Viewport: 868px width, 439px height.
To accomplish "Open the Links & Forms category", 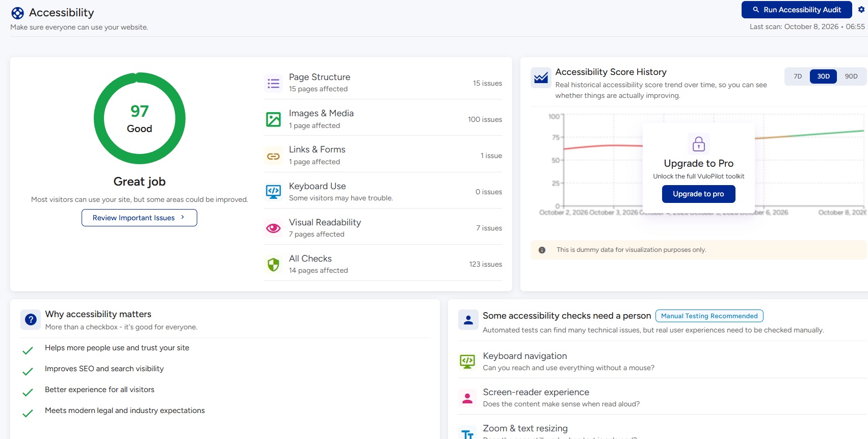I will [383, 155].
